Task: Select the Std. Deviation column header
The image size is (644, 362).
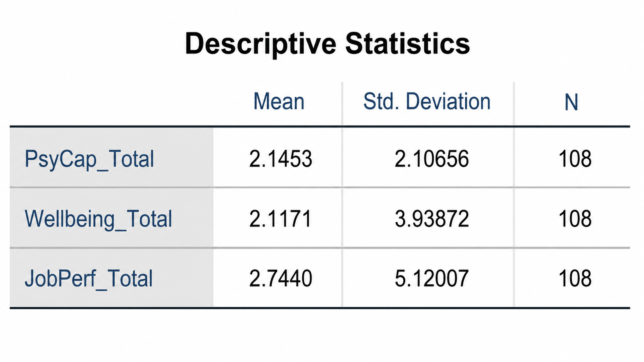Action: [427, 101]
